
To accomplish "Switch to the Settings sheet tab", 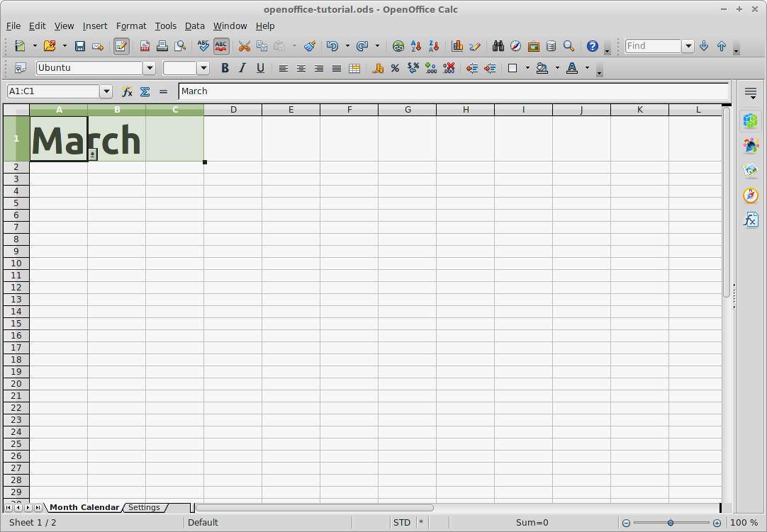I will coord(145,507).
